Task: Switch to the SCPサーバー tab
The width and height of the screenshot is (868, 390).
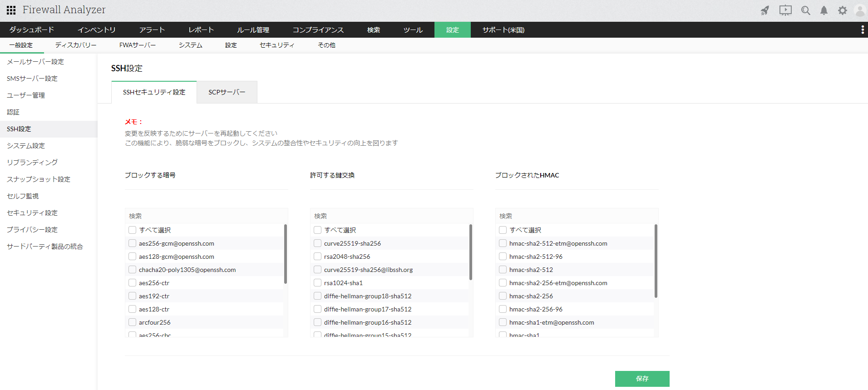Action: coord(227,92)
